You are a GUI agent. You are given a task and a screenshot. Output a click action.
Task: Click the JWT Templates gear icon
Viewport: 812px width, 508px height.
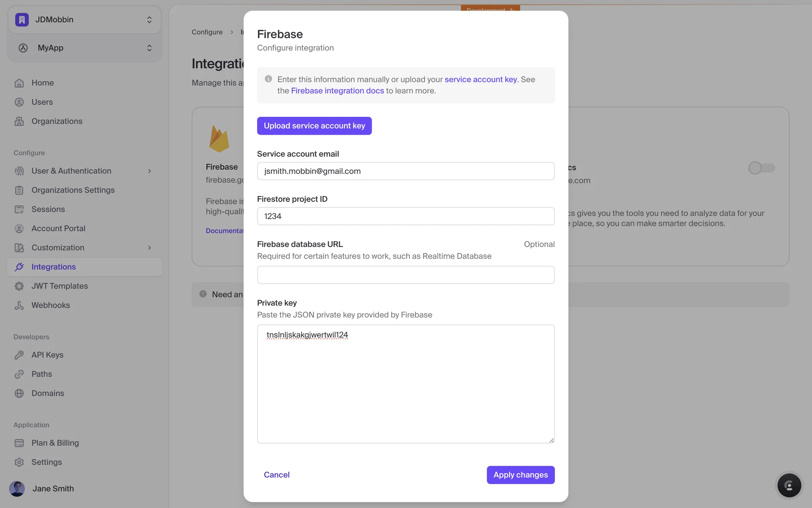(19, 286)
